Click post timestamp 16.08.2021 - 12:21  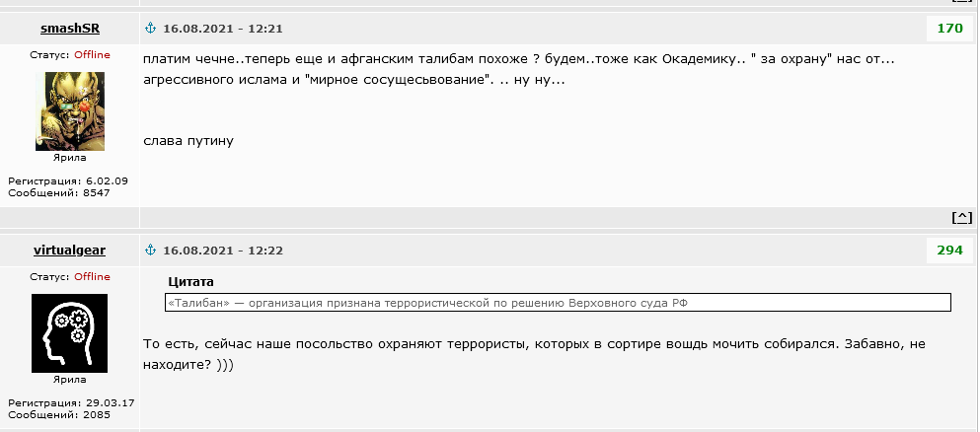coord(223,29)
